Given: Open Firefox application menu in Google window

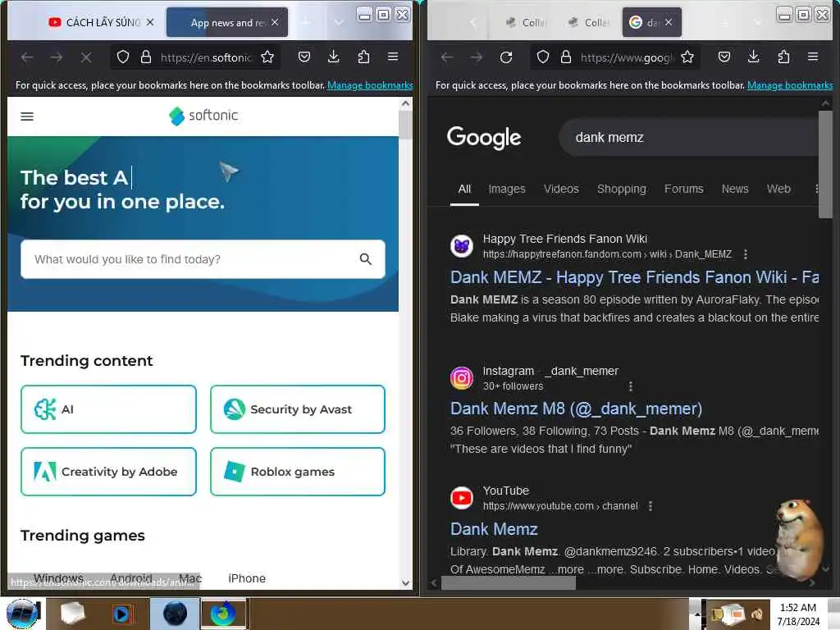Looking at the screenshot, I should (x=813, y=57).
